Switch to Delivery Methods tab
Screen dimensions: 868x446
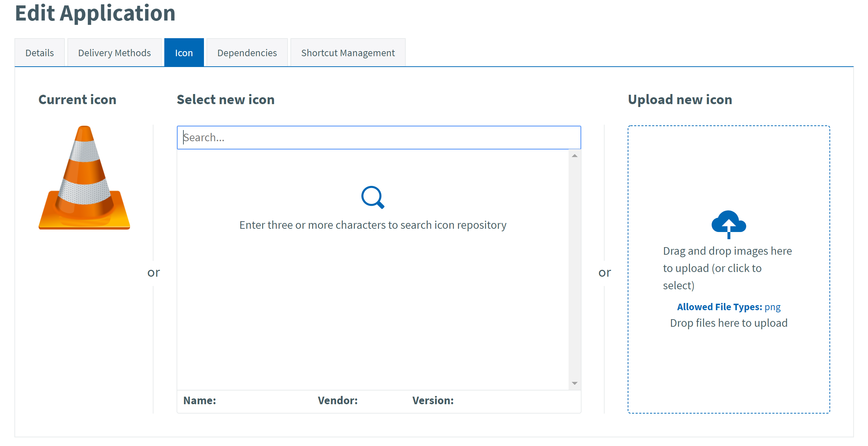coord(114,53)
